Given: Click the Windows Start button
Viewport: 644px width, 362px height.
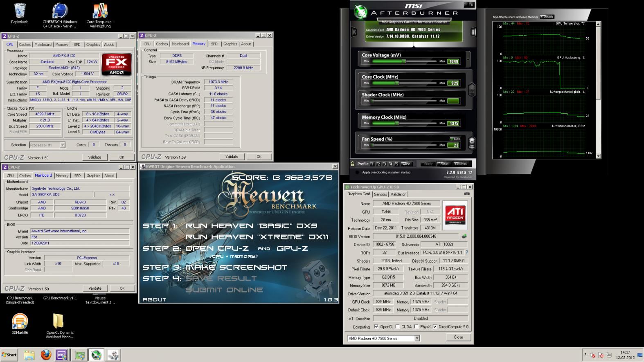Looking at the screenshot, I should pyautogui.click(x=9, y=355).
